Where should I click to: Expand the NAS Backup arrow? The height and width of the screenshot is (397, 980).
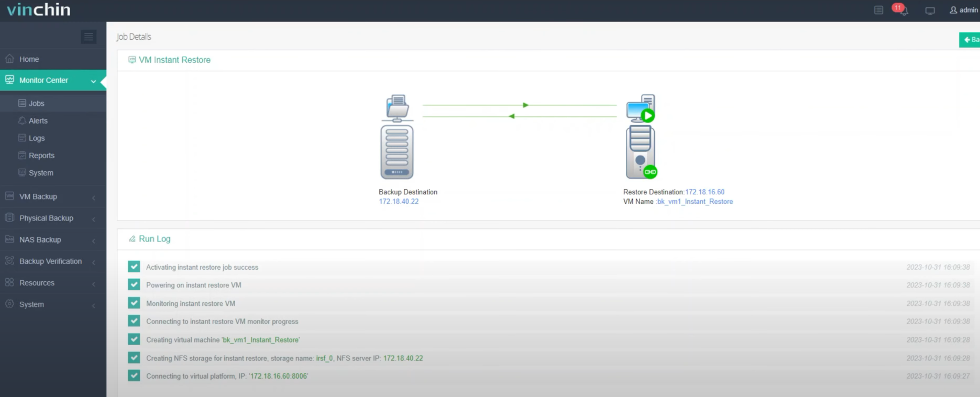coord(94,240)
